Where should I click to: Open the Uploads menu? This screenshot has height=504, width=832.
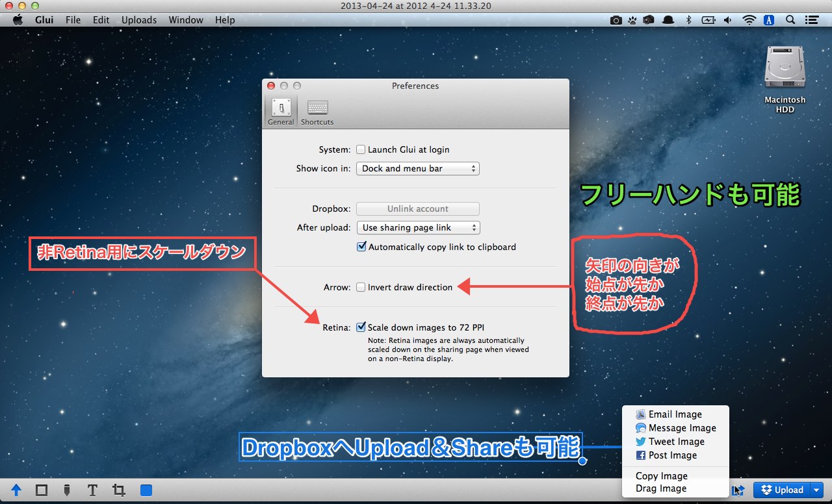139,20
